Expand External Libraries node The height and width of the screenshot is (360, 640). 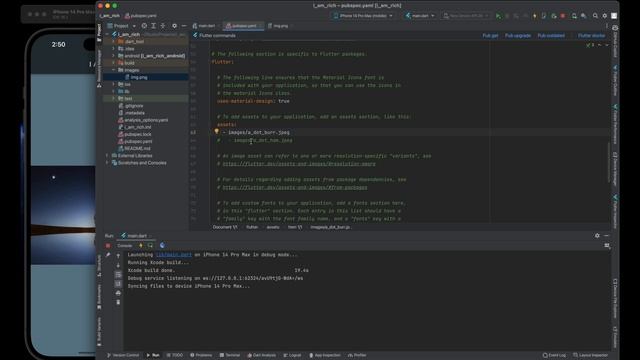(107, 156)
